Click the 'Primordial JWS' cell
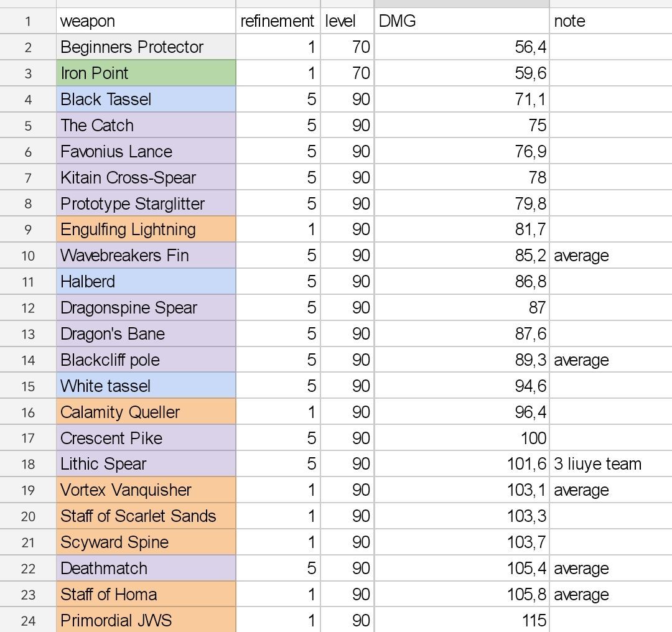 (x=146, y=620)
